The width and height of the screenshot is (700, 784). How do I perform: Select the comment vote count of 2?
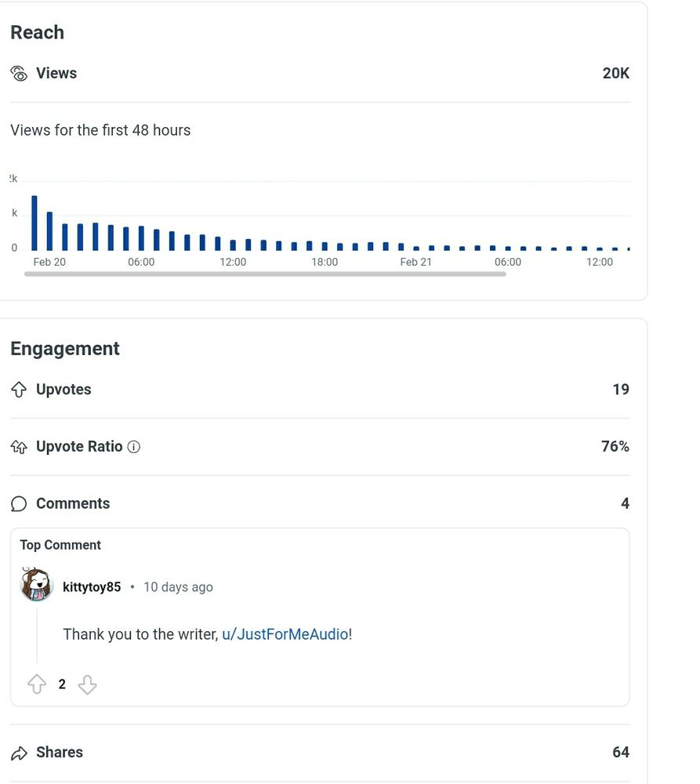[x=62, y=684]
